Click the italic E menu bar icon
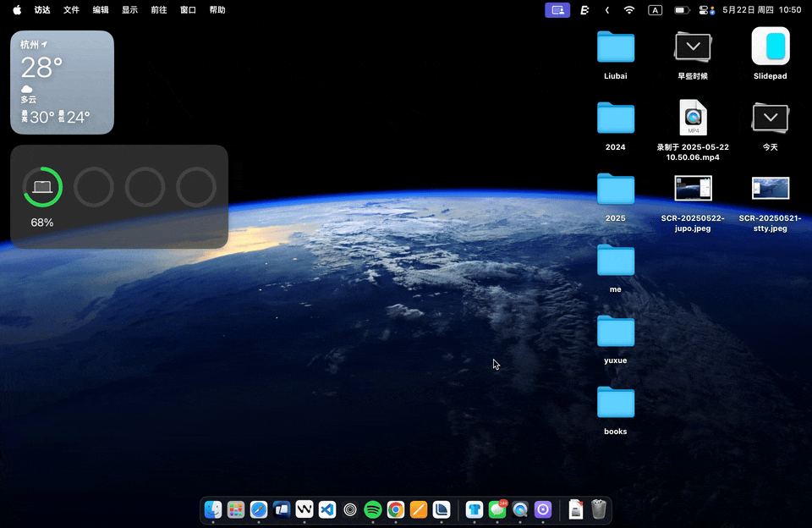Screen dimensions: 812x528 point(584,10)
